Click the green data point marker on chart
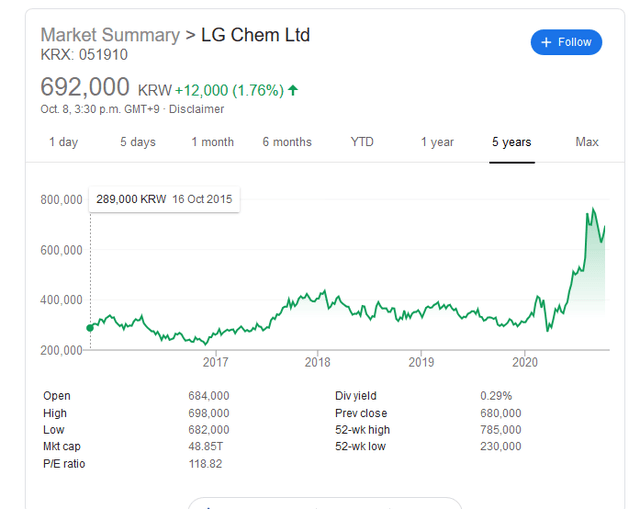Viewport: 640px width, 509px height. pyautogui.click(x=90, y=328)
